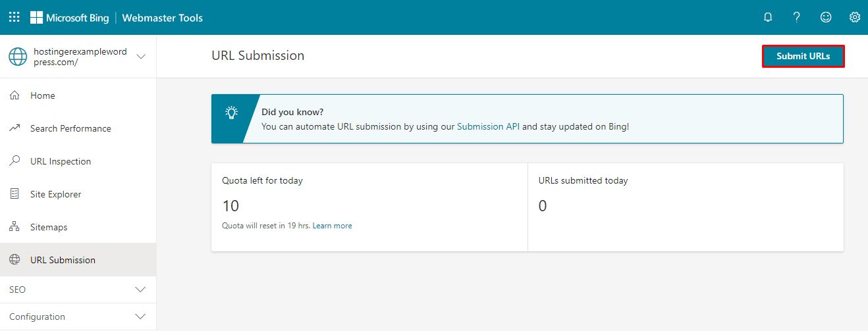This screenshot has width=868, height=331.
Task: Open Sitemaps from the sidebar
Action: coord(49,227)
